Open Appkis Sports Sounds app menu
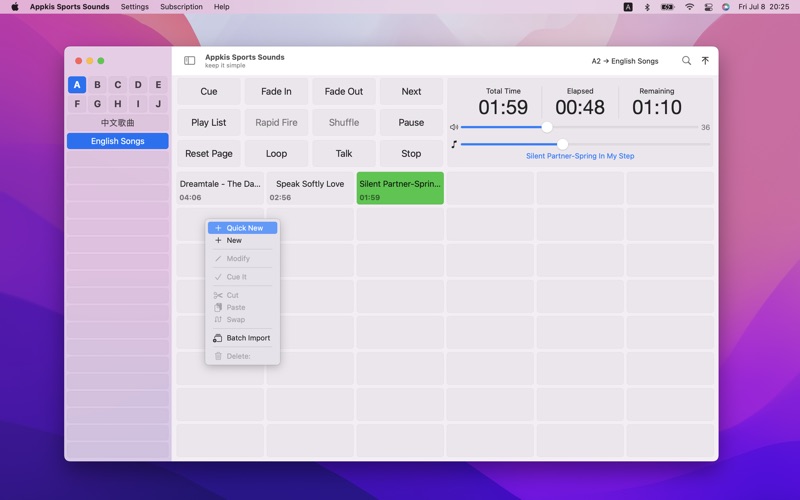Image resolution: width=800 pixels, height=500 pixels. tap(69, 7)
